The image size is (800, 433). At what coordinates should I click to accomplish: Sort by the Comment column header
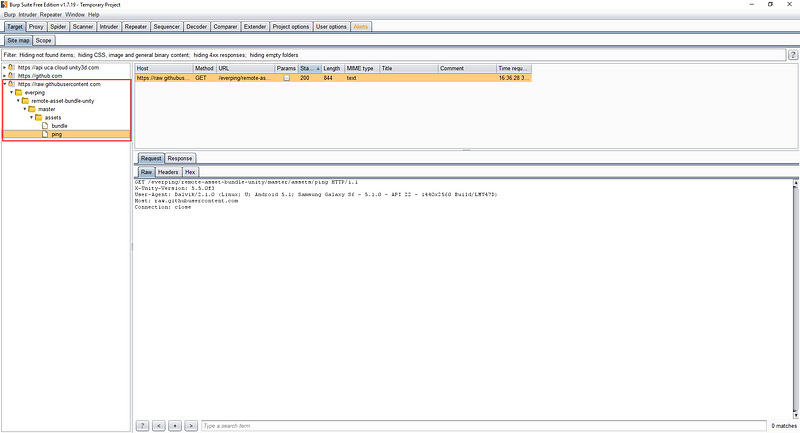coord(467,68)
